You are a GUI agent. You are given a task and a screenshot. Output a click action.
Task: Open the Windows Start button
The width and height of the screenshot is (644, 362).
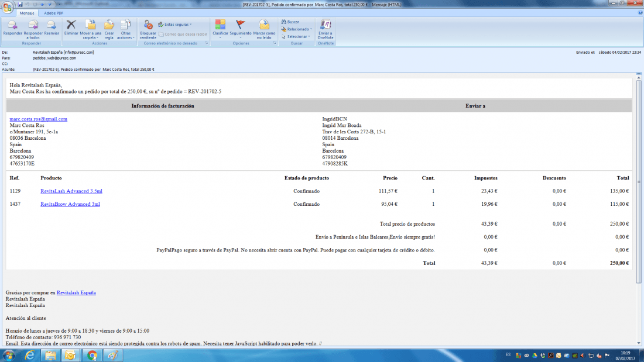(8, 356)
